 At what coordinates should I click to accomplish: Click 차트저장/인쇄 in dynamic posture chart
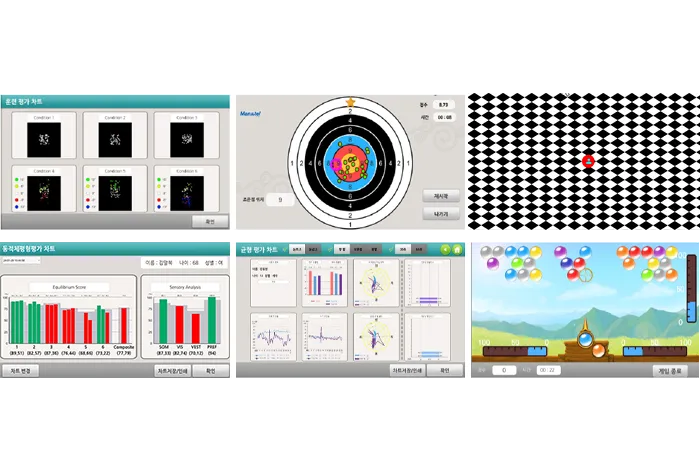172,370
